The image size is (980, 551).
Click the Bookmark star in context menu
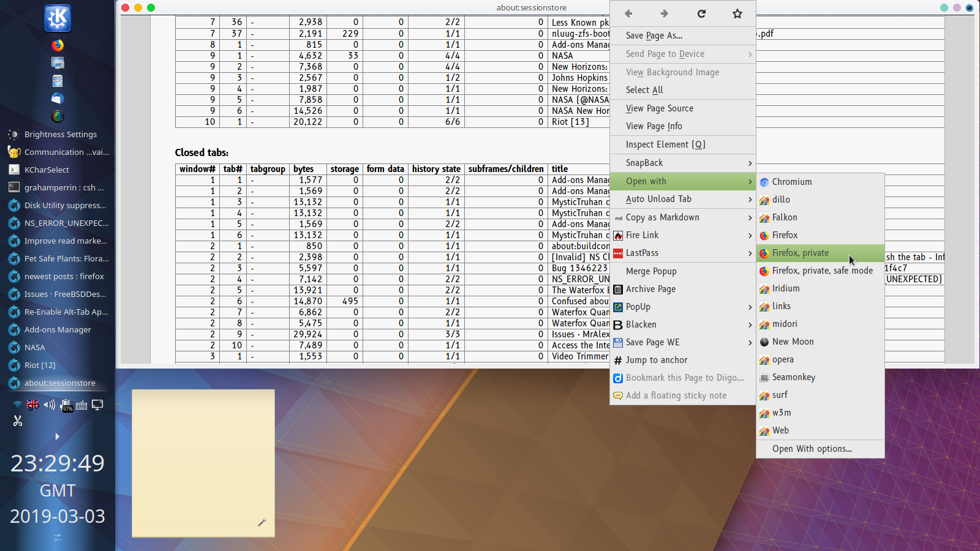pos(737,13)
